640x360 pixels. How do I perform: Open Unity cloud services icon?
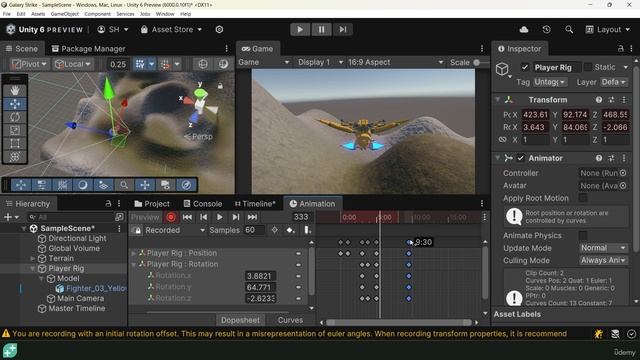tap(524, 29)
